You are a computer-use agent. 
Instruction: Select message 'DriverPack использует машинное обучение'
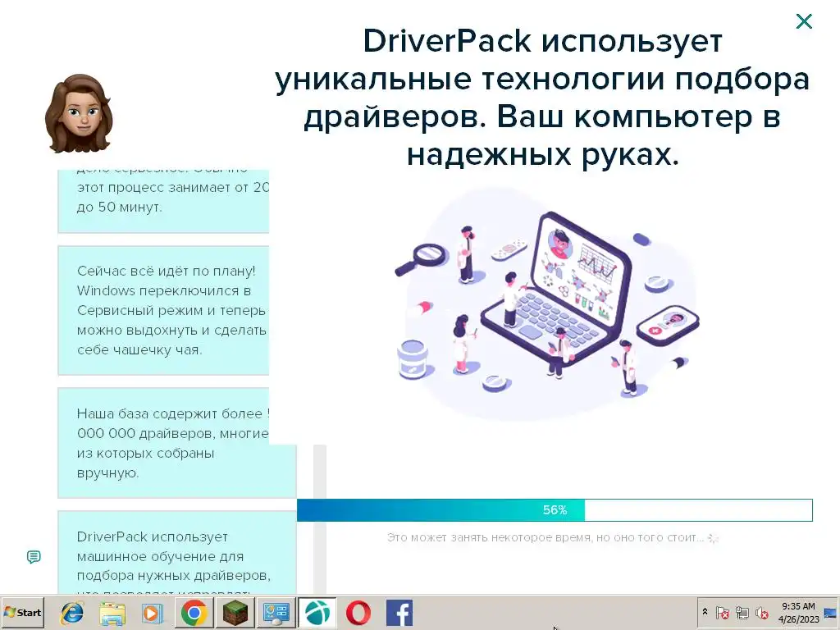tap(177, 552)
